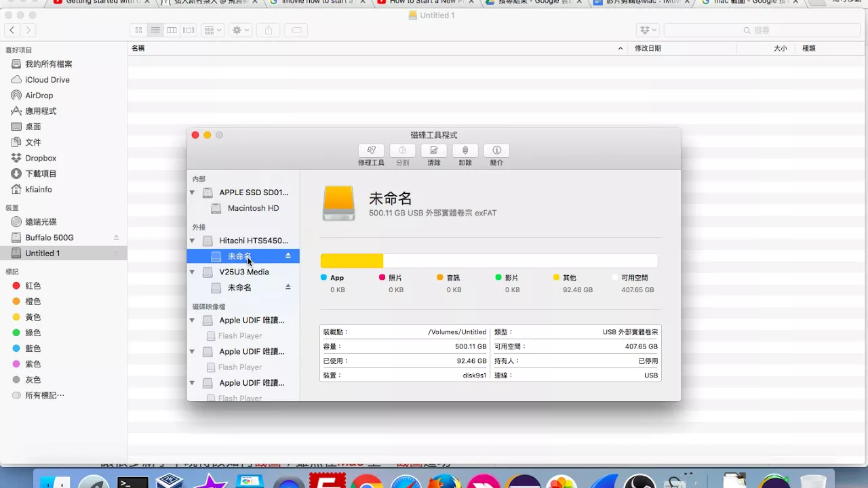
Task: Eject 未命名 volume under Hitachi HTS5450
Action: point(288,256)
